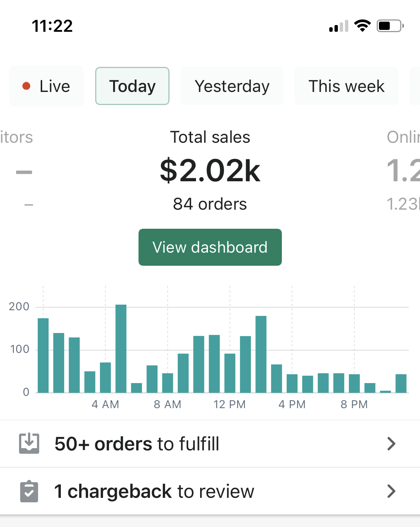
Task: Tap the tallest bar near 4 AM
Action: (x=121, y=348)
